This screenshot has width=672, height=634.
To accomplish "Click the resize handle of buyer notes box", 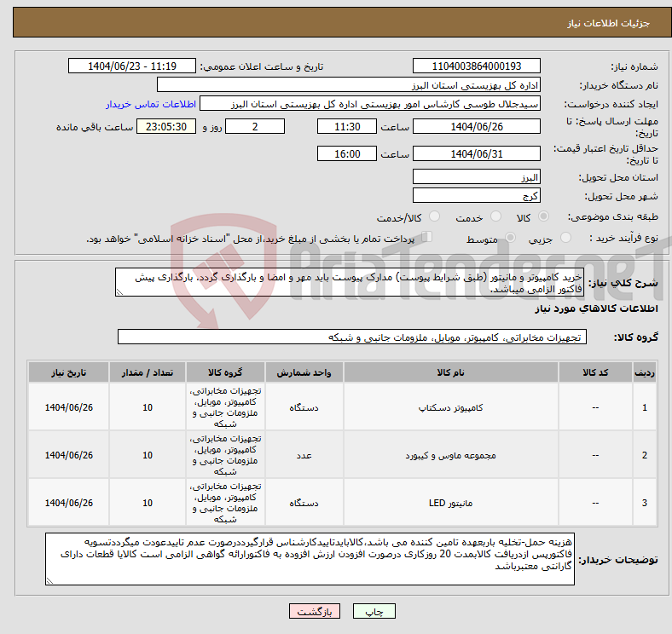I will [49, 581].
